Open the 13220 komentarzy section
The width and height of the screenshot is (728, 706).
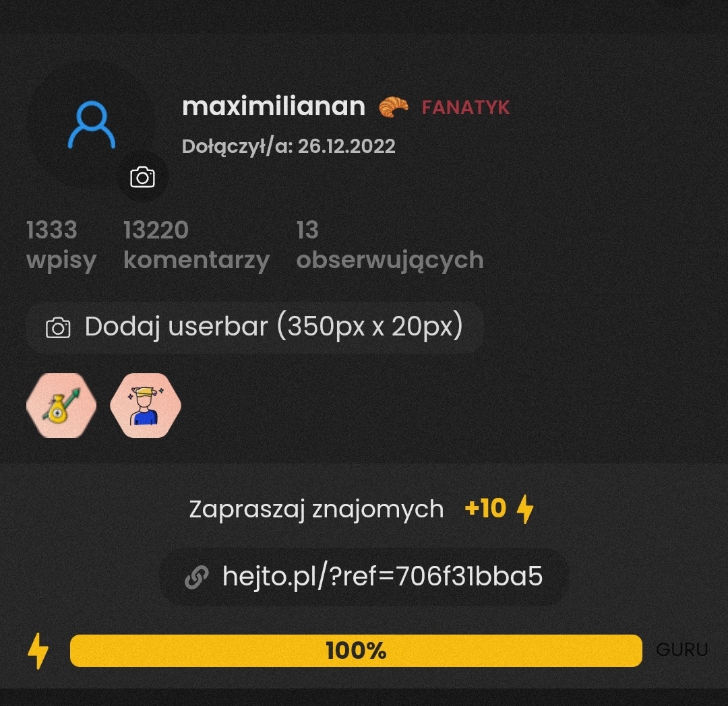coord(196,245)
